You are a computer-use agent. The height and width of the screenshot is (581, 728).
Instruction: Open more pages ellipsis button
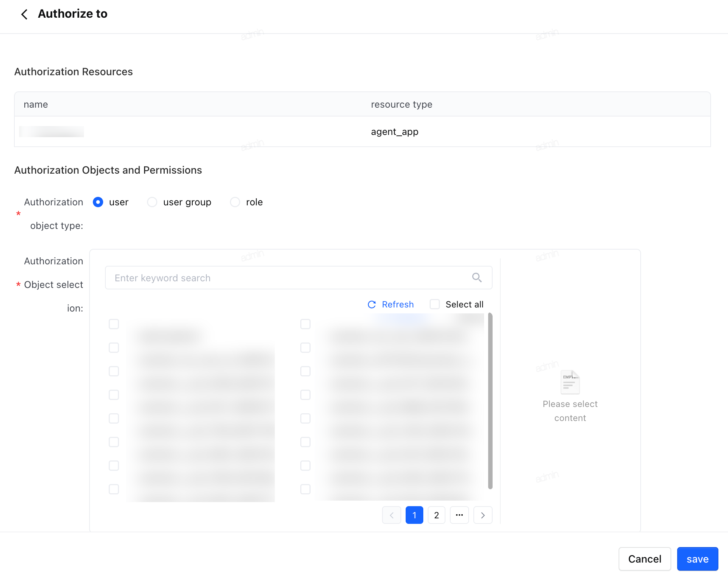click(459, 515)
